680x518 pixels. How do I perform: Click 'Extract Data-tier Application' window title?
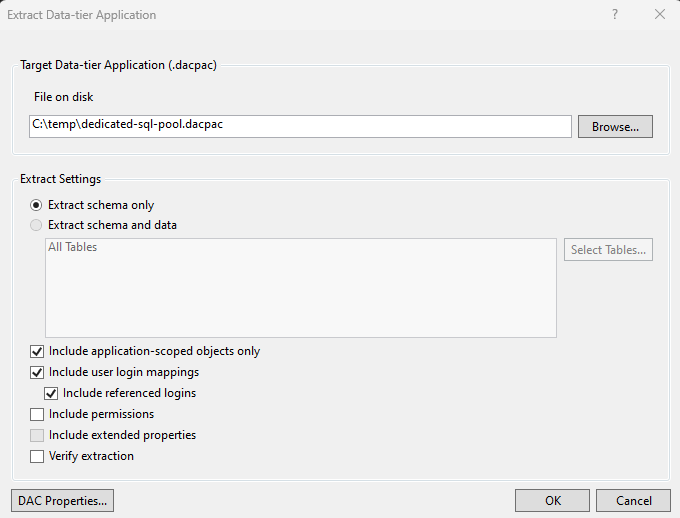click(82, 15)
